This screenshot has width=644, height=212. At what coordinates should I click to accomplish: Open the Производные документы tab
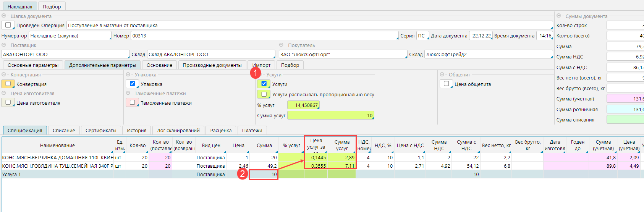(212, 65)
